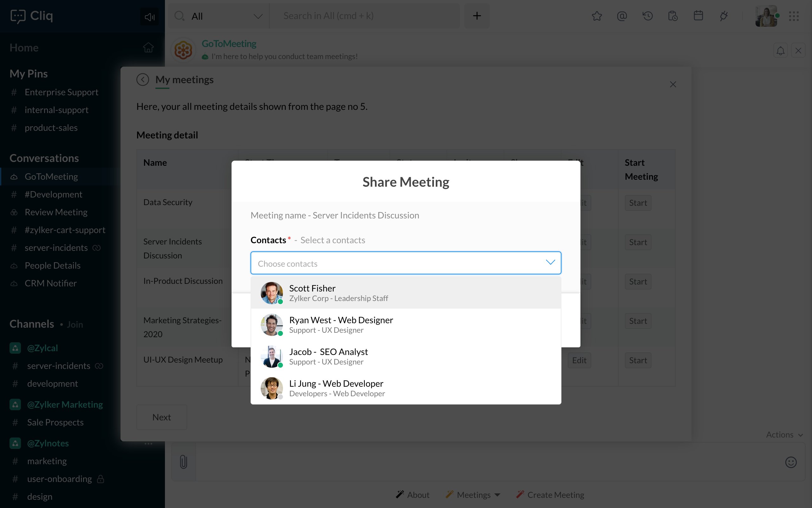Click Start button for Data Security
This screenshot has width=812, height=508.
pos(638,203)
